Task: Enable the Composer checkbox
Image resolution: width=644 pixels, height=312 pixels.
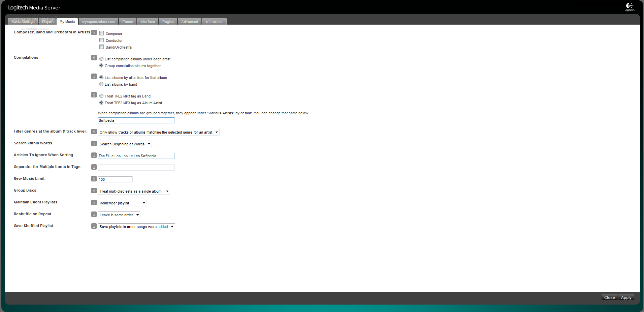Action: coord(101,33)
